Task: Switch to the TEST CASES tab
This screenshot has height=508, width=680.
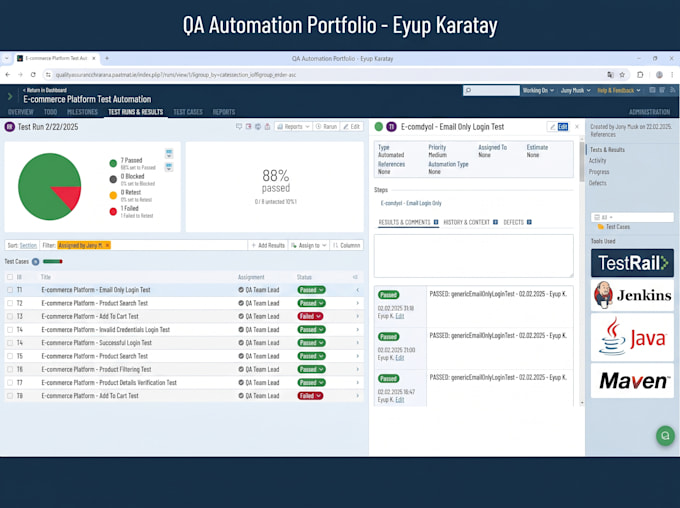Action: tap(188, 112)
